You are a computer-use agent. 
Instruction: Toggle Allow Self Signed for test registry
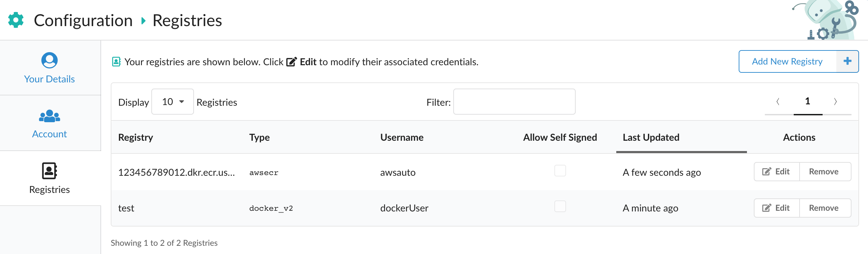560,206
